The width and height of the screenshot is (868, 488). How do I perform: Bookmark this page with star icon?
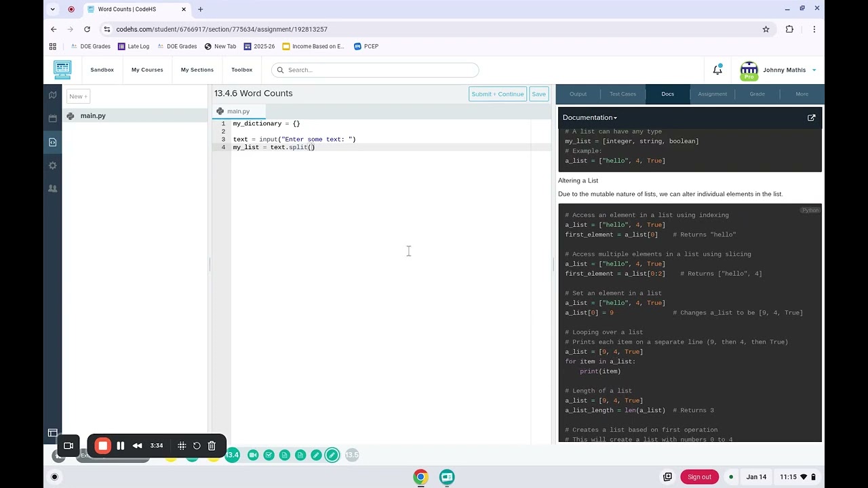pyautogui.click(x=766, y=29)
